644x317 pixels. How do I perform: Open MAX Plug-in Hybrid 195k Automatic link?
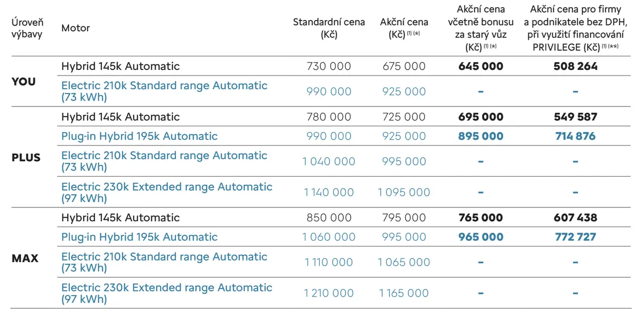pos(140,237)
